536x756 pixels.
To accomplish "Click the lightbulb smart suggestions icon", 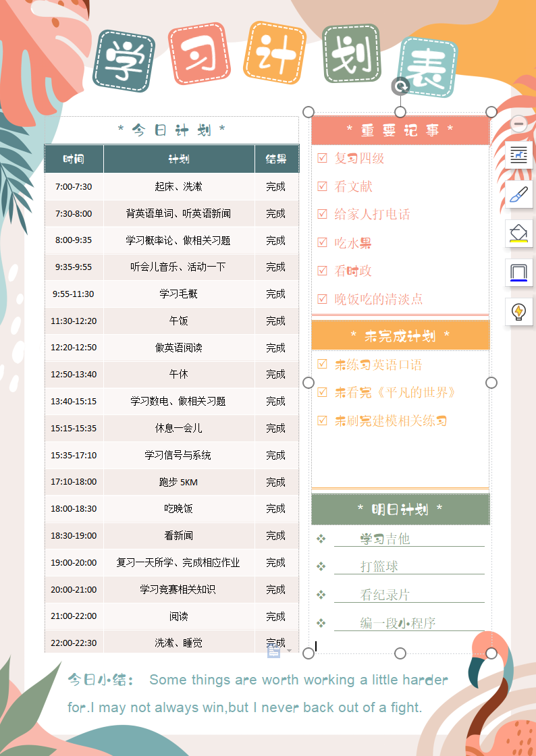I will (518, 312).
